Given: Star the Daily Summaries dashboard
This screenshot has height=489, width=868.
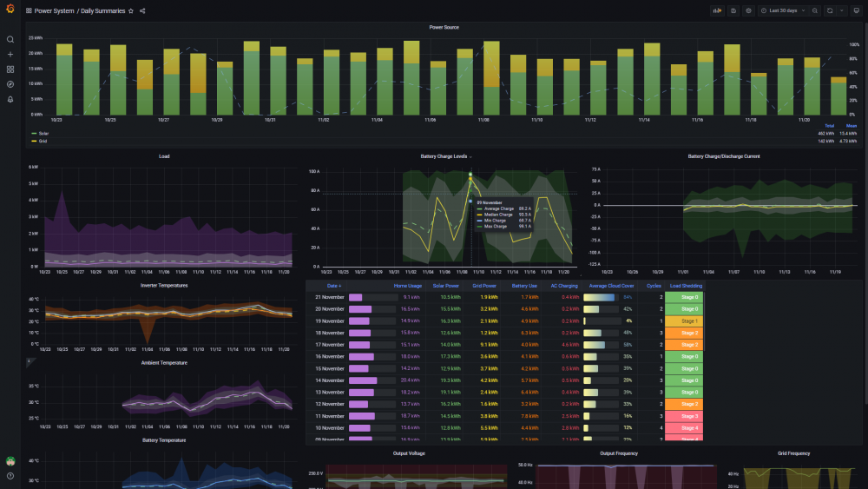Looking at the screenshot, I should coord(131,11).
